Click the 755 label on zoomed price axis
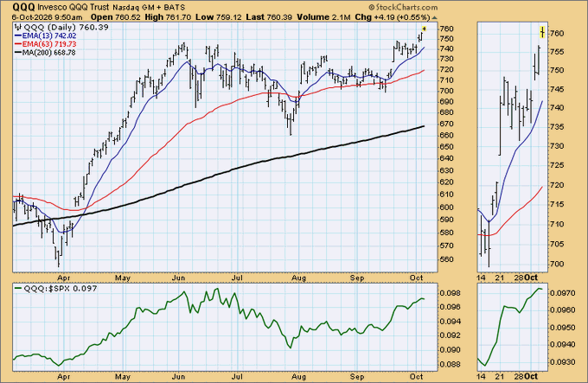Screen dimensions: 588x383 (557, 51)
